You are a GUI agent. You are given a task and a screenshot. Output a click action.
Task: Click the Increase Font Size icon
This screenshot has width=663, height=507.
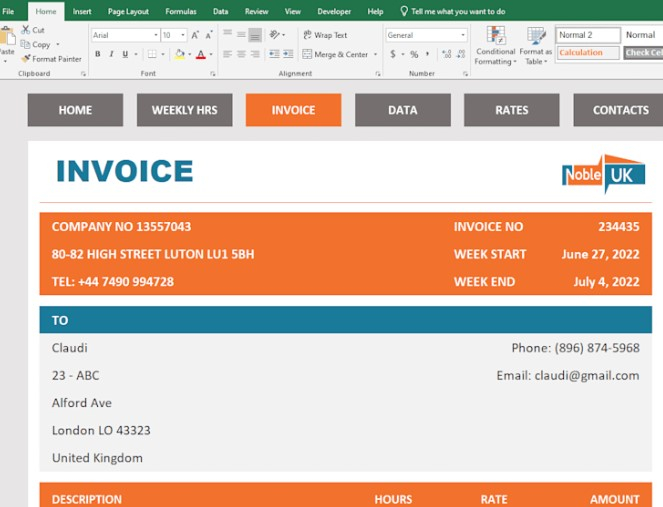(x=195, y=35)
